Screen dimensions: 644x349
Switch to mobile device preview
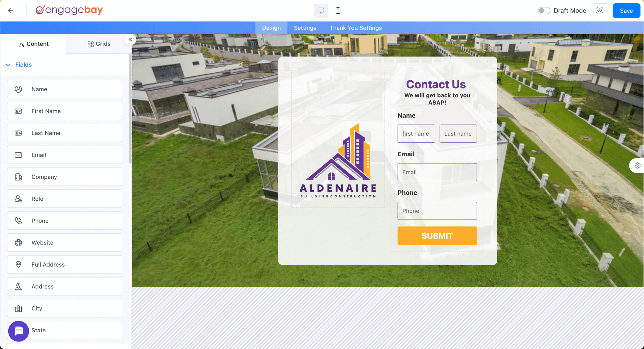pos(338,11)
